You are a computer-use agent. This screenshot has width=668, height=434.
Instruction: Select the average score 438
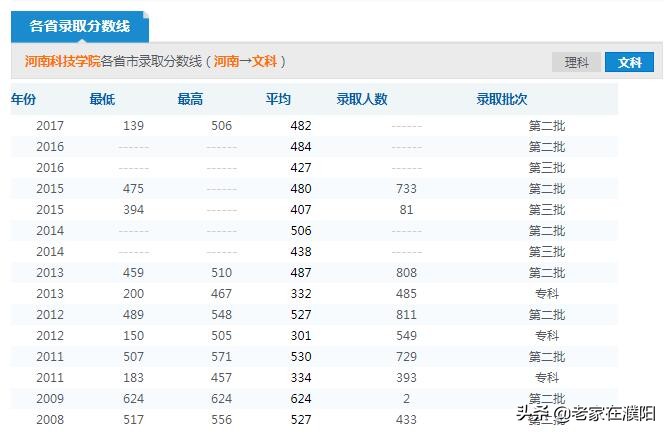click(x=301, y=251)
